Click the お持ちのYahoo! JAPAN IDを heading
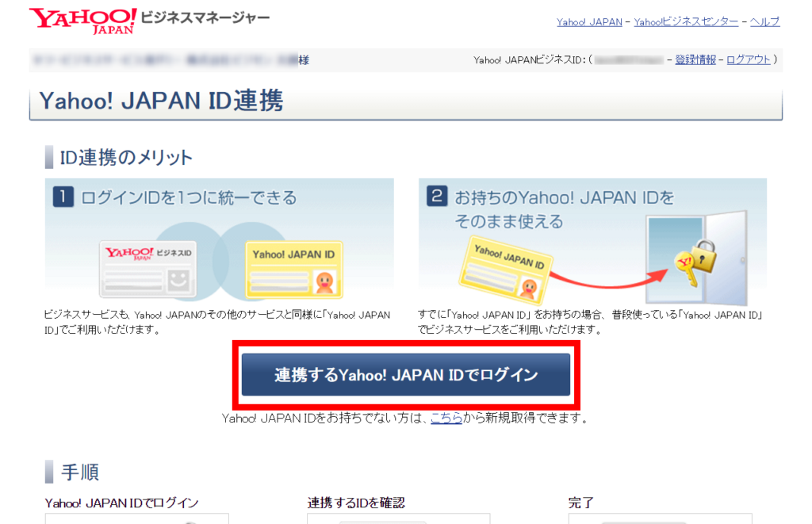Viewport: 812px width, 524px height. coord(565,198)
